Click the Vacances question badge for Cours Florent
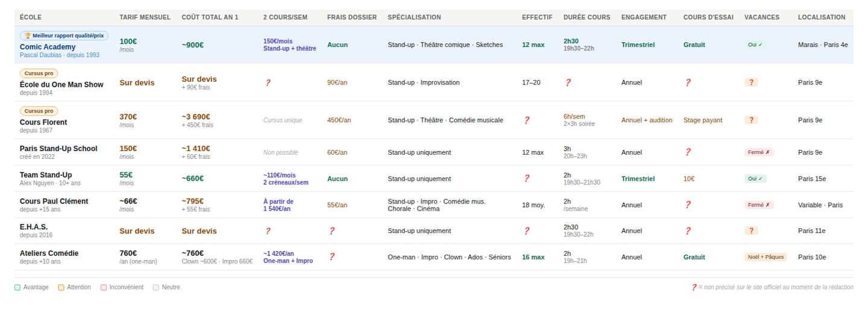868x310 pixels. [752, 120]
